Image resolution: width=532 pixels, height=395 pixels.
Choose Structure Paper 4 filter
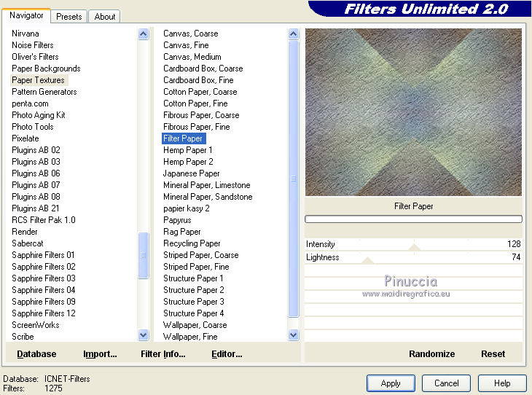(x=193, y=313)
